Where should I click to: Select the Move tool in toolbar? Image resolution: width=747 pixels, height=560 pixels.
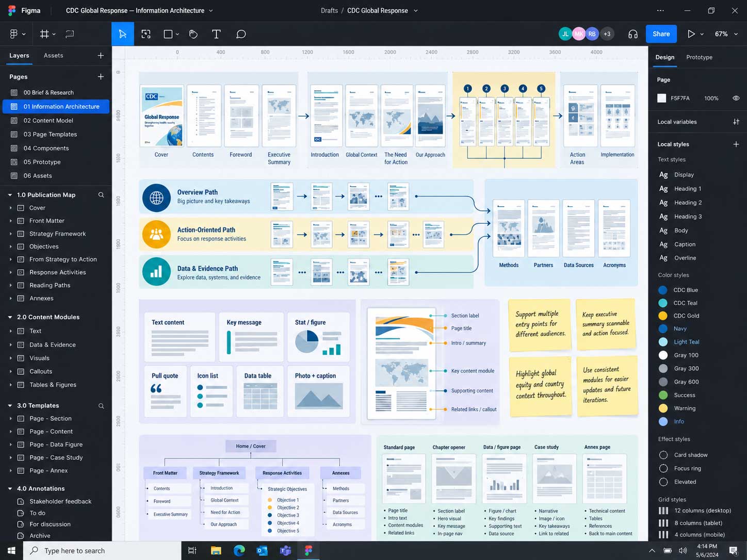[123, 34]
